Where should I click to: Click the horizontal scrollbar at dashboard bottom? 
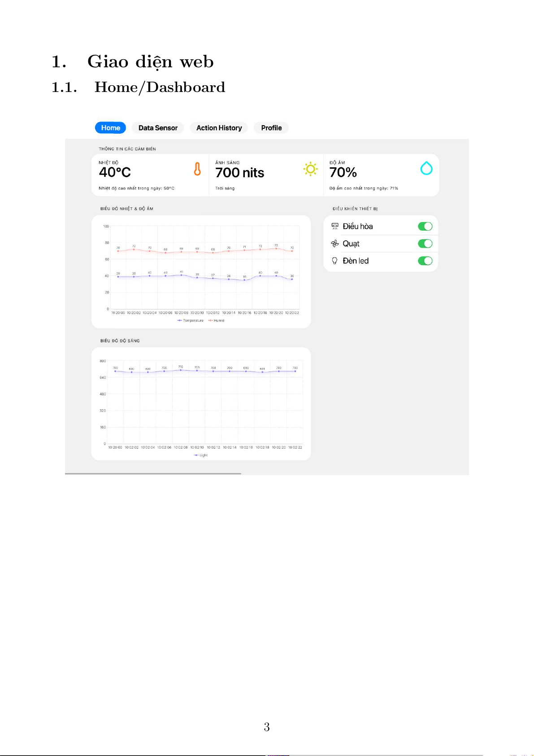click(153, 473)
